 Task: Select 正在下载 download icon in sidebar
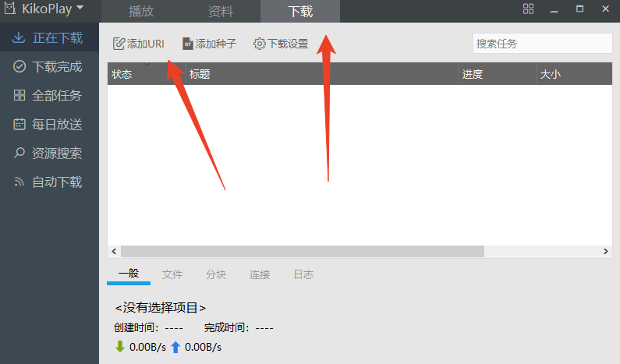click(x=19, y=37)
